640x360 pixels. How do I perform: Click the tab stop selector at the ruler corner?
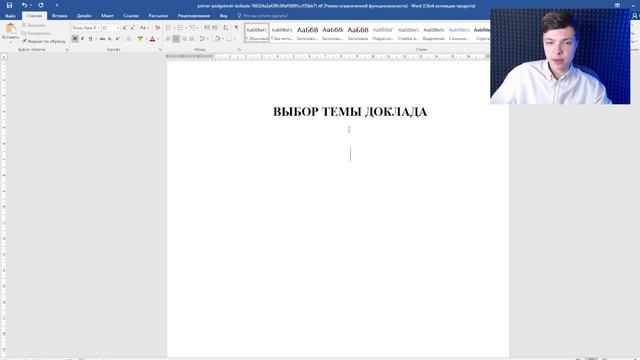4,57
